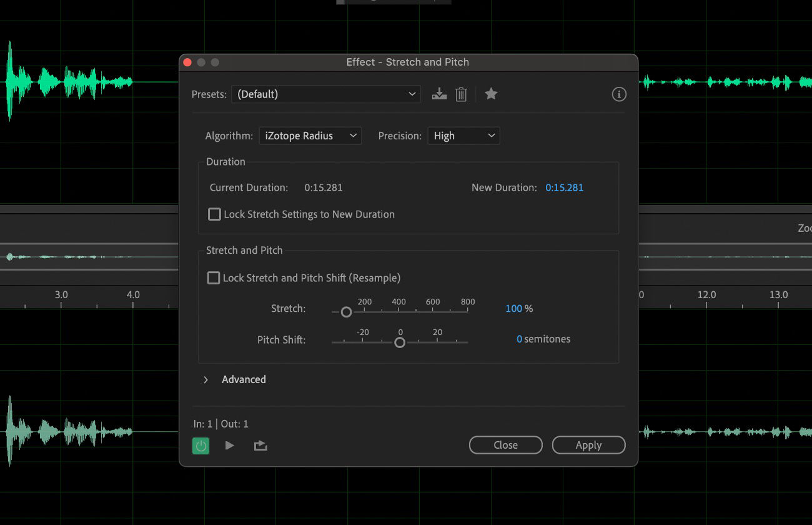This screenshot has height=525, width=812.
Task: Apply the Stretch and Pitch effect
Action: click(x=588, y=445)
